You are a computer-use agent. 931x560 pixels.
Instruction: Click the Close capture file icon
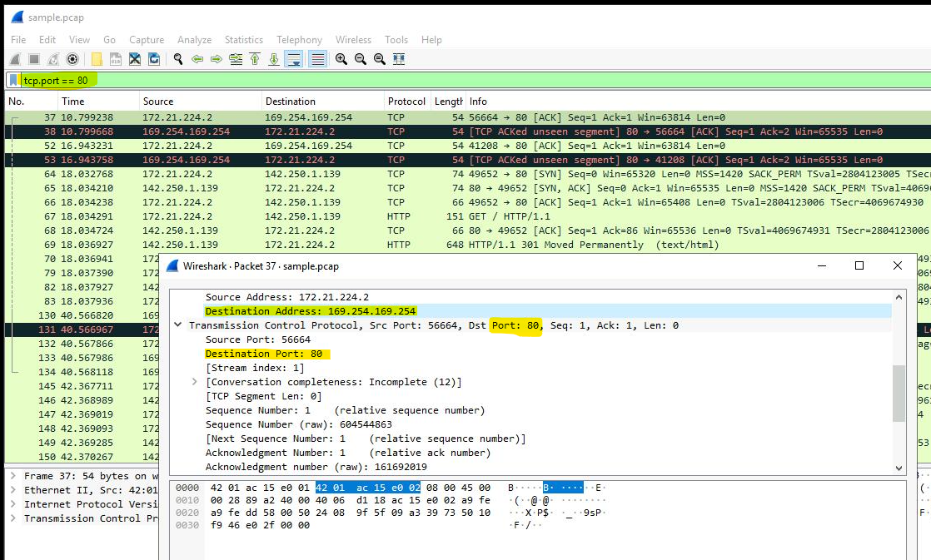134,59
